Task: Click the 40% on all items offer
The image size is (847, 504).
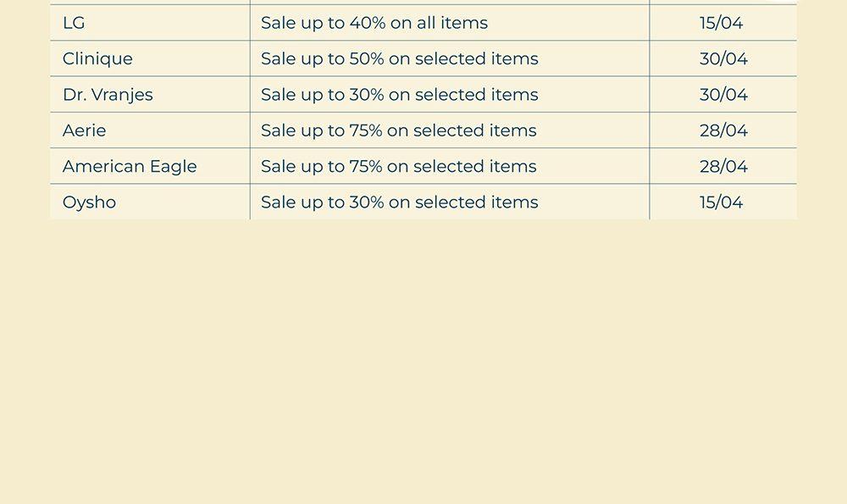Action: pos(374,23)
